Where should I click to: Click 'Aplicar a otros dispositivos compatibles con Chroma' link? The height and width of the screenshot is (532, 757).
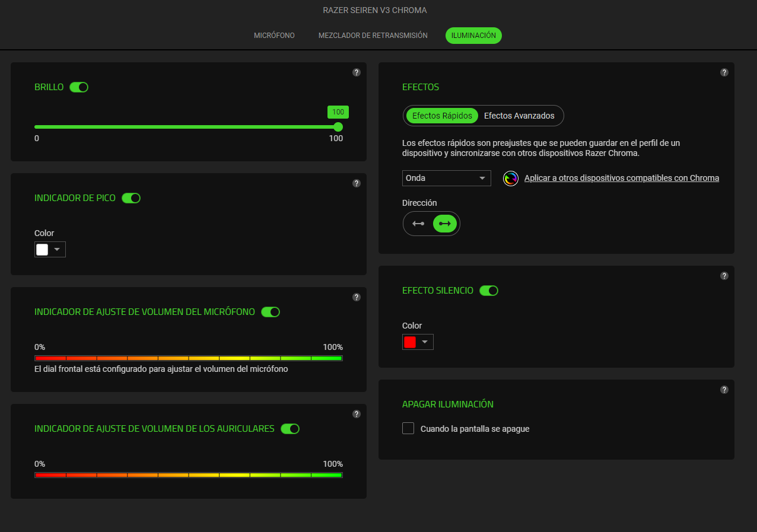(x=622, y=178)
